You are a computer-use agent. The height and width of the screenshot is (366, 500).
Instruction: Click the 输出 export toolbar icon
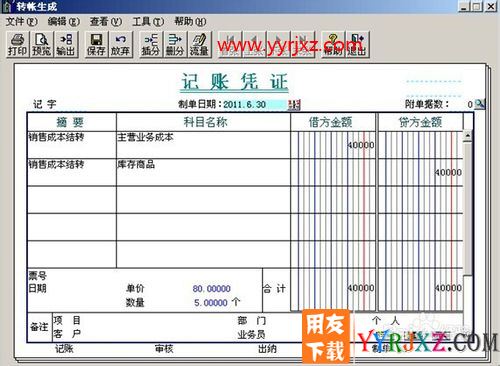66,45
